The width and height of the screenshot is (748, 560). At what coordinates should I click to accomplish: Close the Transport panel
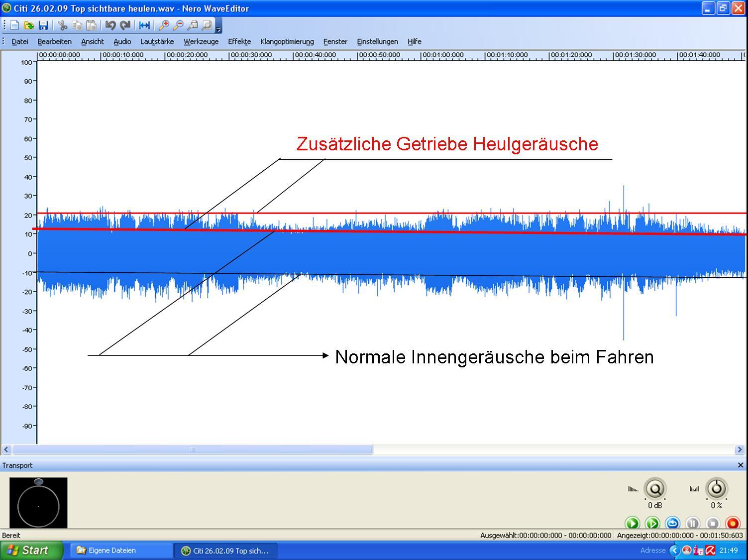tap(740, 465)
